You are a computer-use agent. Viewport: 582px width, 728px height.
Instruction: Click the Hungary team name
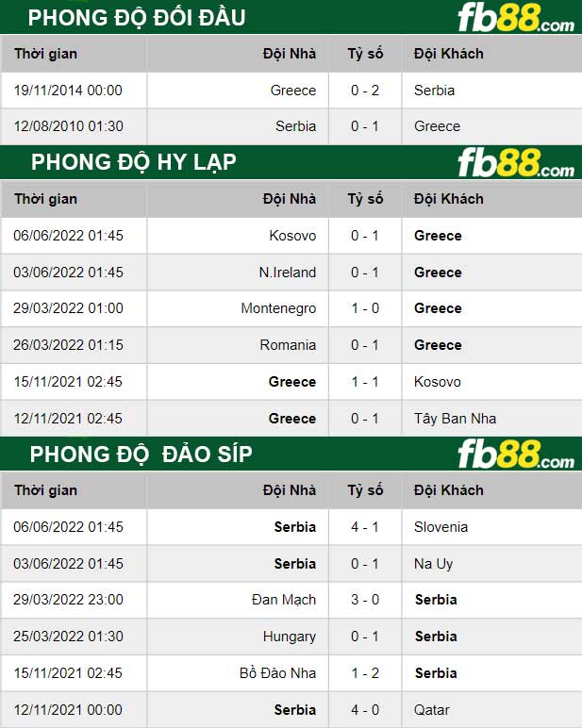(290, 637)
